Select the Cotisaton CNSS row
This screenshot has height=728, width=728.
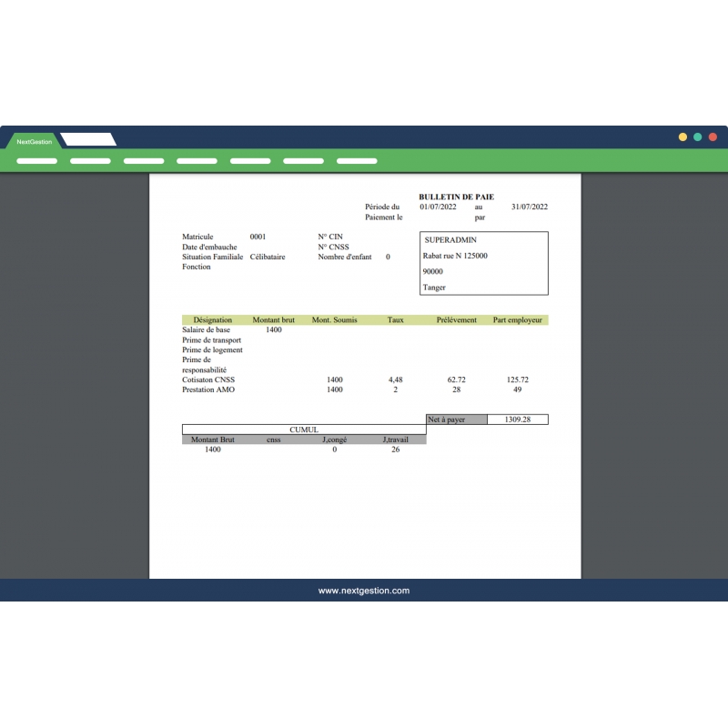tap(211, 379)
